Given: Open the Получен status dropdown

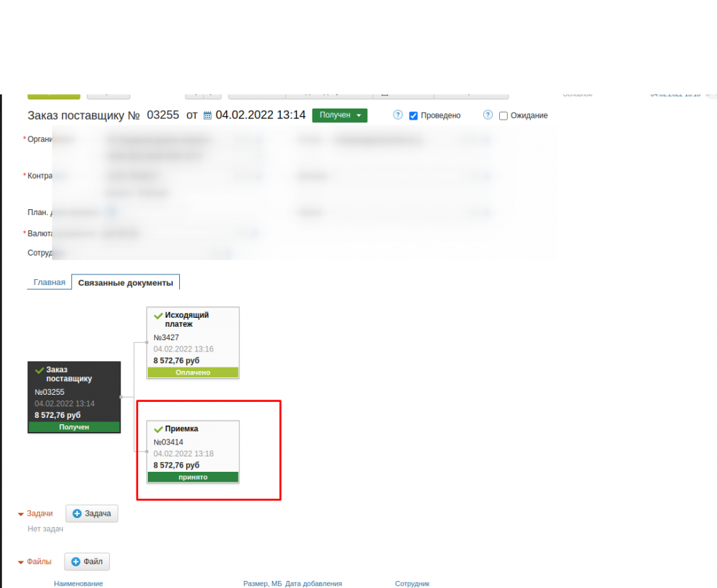Looking at the screenshot, I should click(x=340, y=115).
